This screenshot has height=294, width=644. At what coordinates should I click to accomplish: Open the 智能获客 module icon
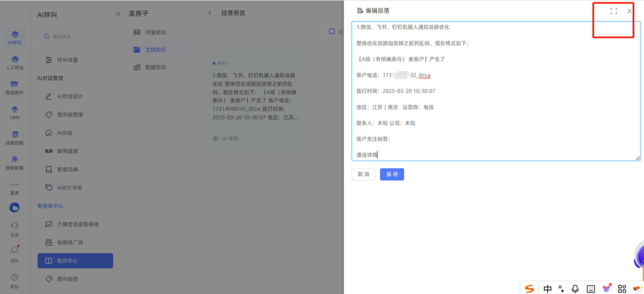[15, 163]
